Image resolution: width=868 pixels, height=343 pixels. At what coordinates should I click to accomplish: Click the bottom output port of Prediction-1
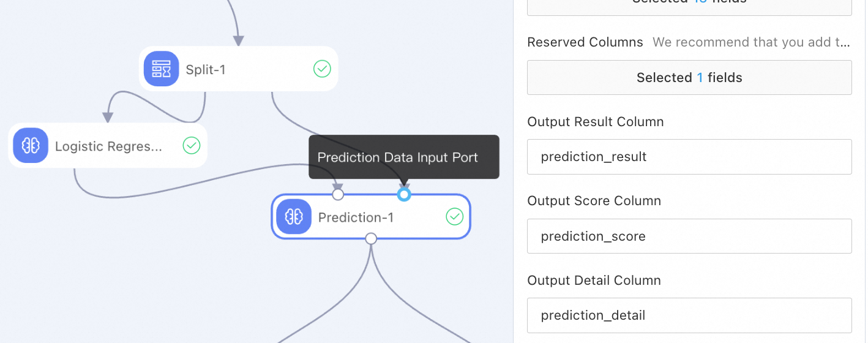click(371, 239)
